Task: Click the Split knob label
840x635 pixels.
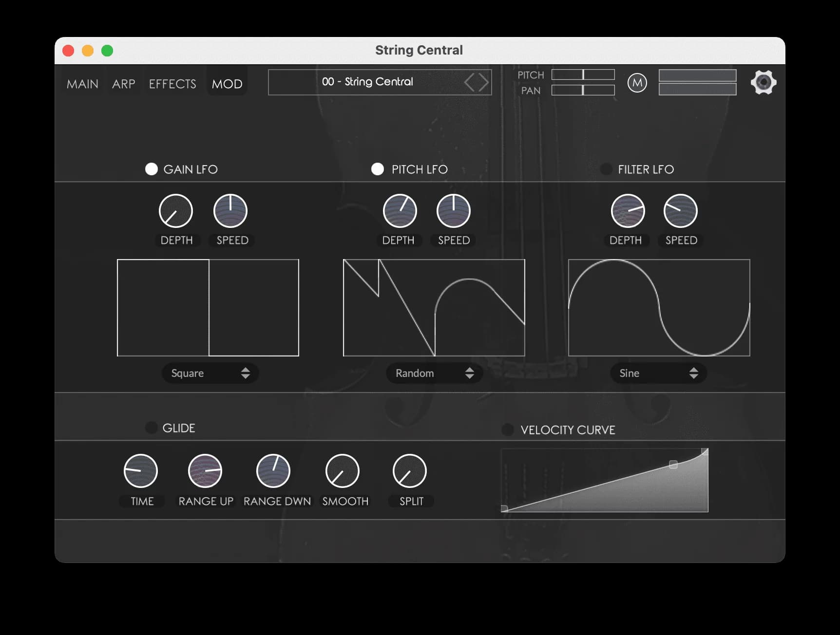Action: click(x=410, y=500)
